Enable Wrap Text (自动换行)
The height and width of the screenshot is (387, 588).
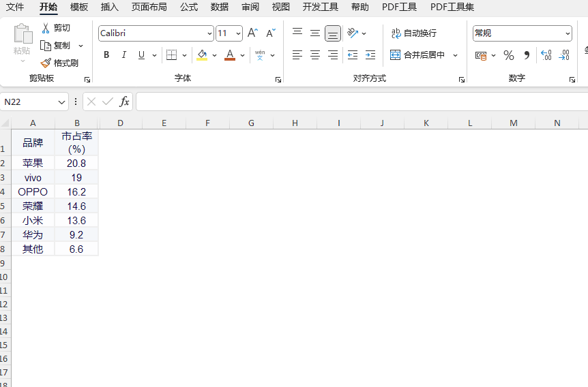point(414,33)
